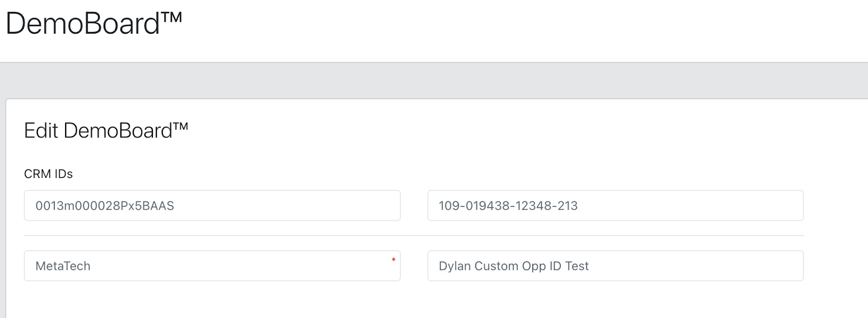
Task: Select the MetaTech required input field
Action: click(212, 266)
